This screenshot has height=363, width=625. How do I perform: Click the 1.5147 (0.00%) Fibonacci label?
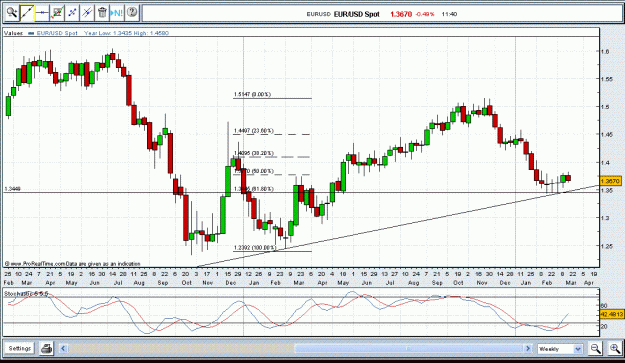[252, 94]
